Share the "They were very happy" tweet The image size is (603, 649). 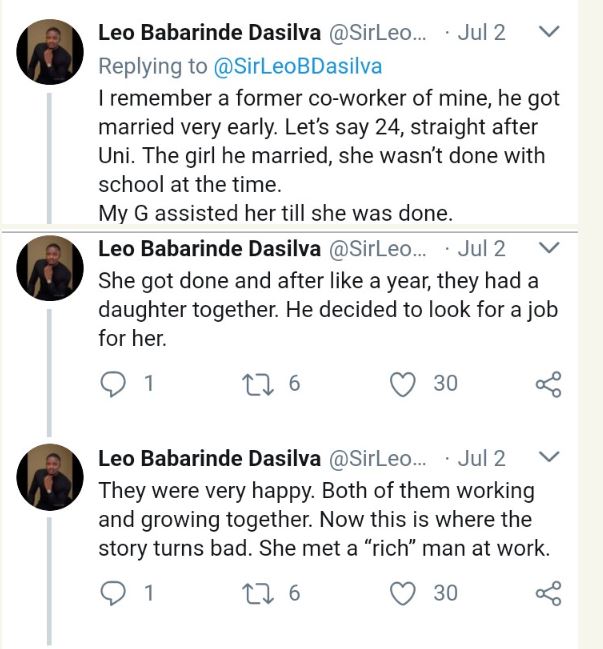click(x=548, y=594)
